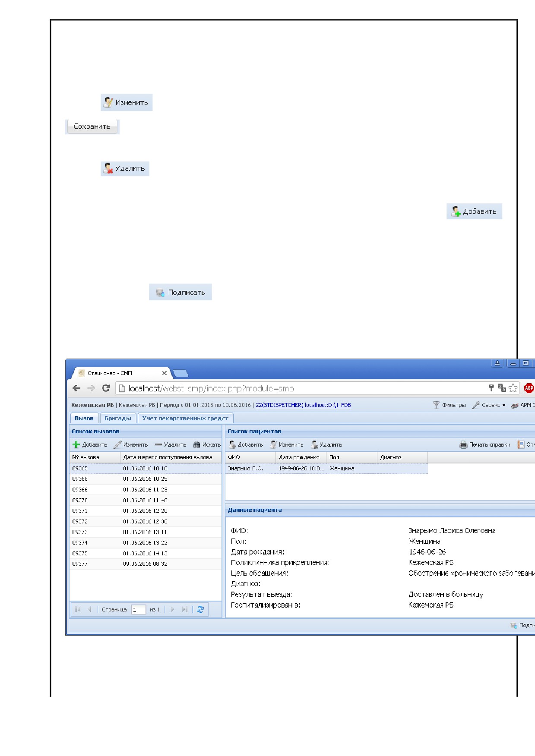535x756 pixels.
Task: Go to first page in pager
Action: 78,610
